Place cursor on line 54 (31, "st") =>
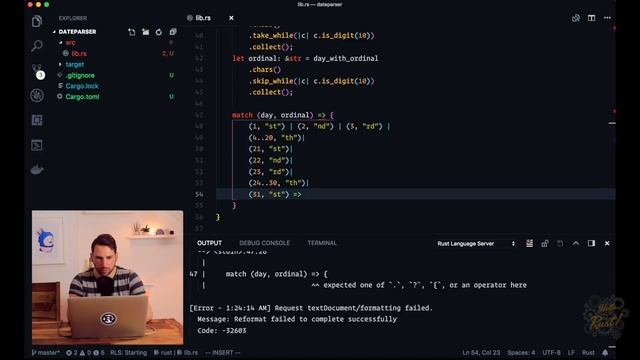Viewport: 640px width, 360px height. coord(275,194)
